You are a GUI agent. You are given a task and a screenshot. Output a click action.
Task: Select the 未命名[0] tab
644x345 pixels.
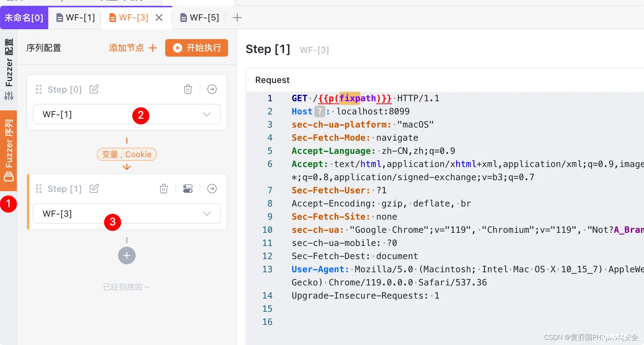pos(24,18)
